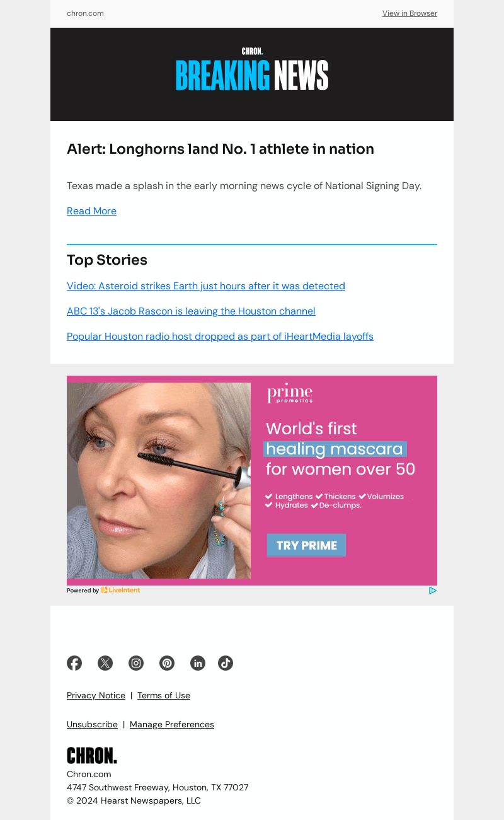This screenshot has height=820, width=504.
Task: Click the mascara ad photo
Action: [x=159, y=480]
